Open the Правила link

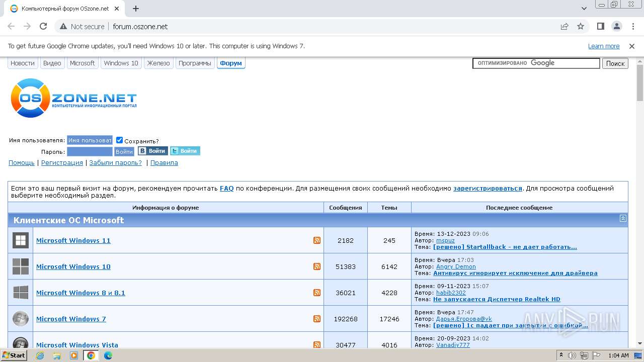(164, 162)
